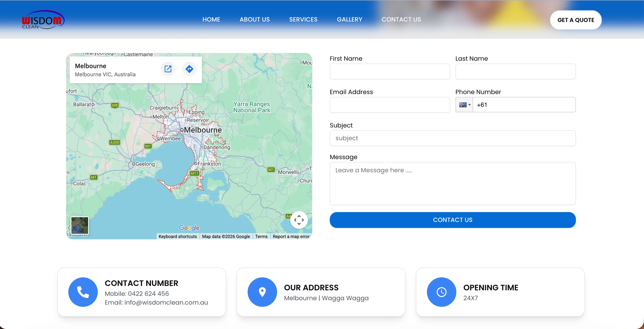Click the clock opening time icon

click(x=441, y=292)
